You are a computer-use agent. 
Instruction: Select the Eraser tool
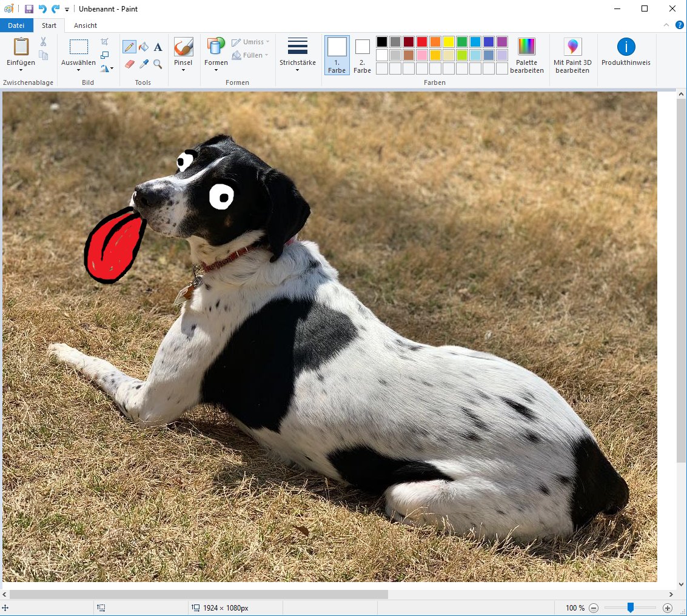(x=129, y=64)
